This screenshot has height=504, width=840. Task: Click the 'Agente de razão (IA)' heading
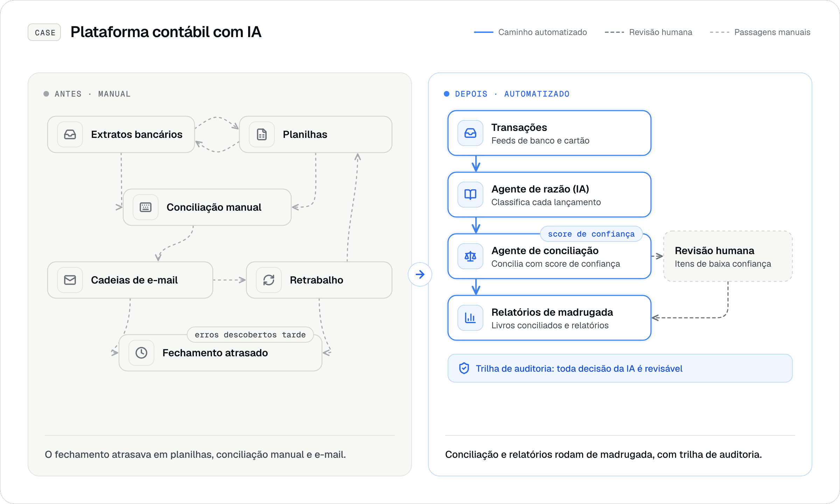click(540, 189)
